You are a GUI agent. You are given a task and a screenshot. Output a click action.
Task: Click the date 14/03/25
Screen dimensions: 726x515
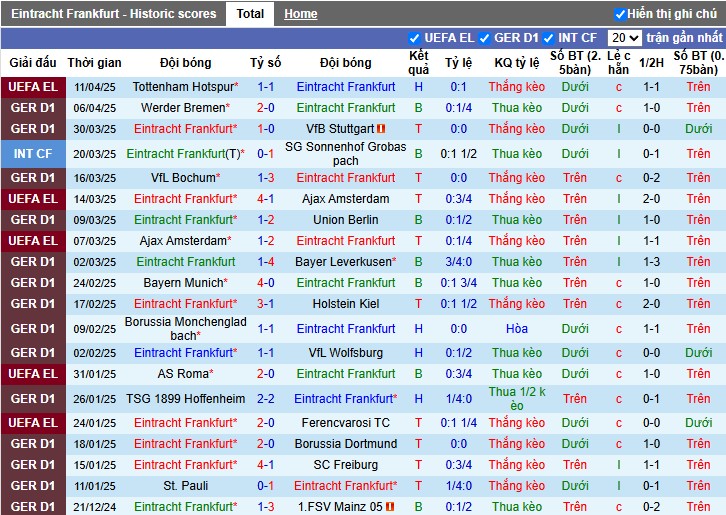pos(94,199)
